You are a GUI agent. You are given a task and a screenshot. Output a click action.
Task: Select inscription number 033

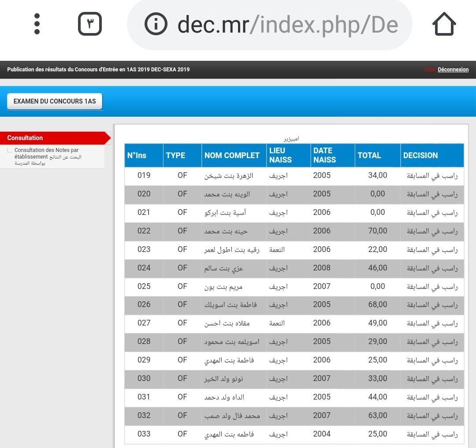[x=144, y=434]
